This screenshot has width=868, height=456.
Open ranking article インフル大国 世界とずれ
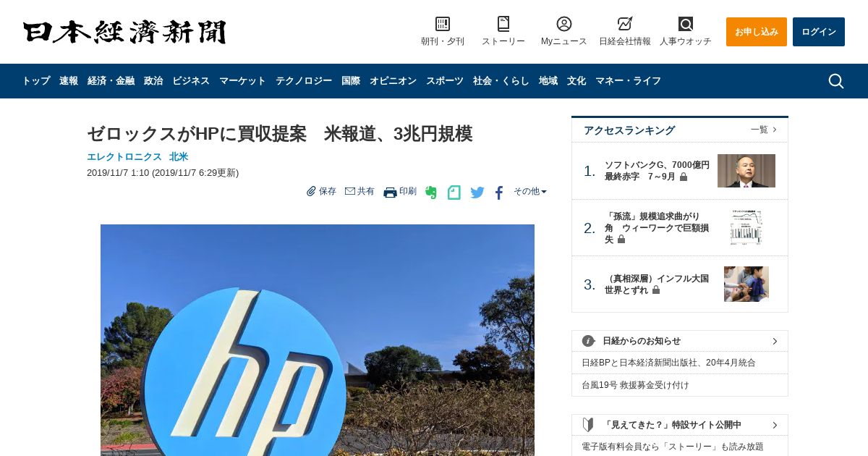click(x=657, y=284)
